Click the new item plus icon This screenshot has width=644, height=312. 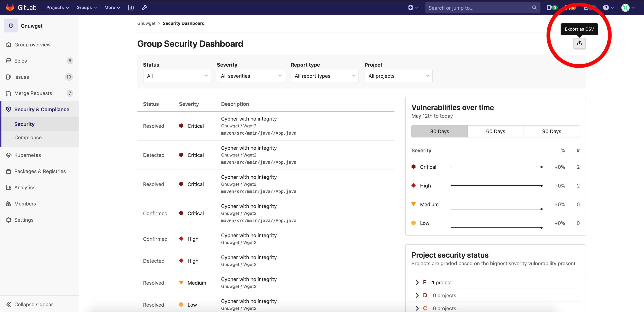pos(410,8)
